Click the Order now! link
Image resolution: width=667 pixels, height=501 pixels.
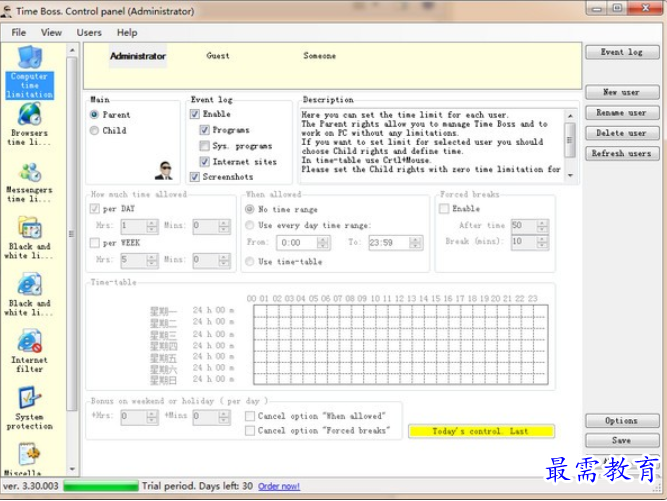tap(279, 486)
